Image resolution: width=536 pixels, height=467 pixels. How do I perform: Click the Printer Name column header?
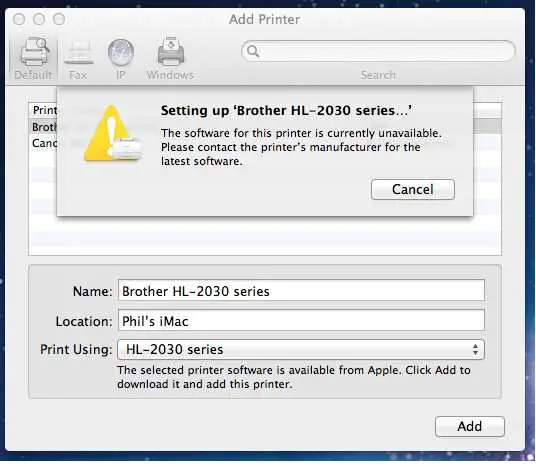[44, 110]
